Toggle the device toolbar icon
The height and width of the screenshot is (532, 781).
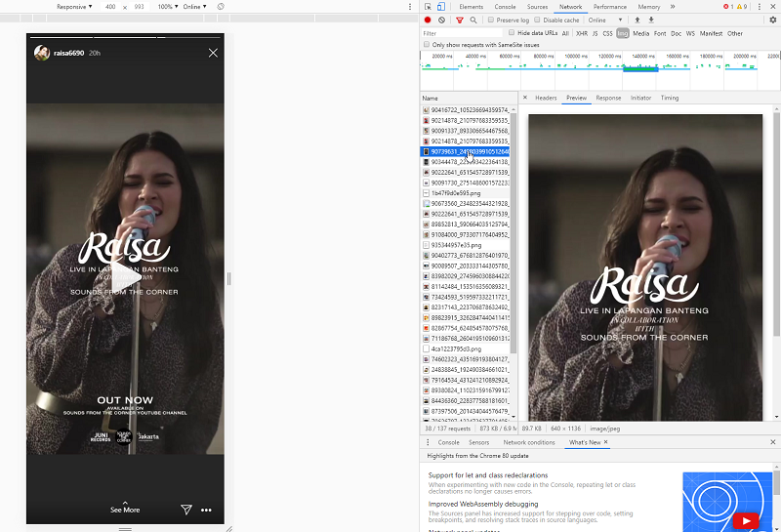(x=441, y=7)
